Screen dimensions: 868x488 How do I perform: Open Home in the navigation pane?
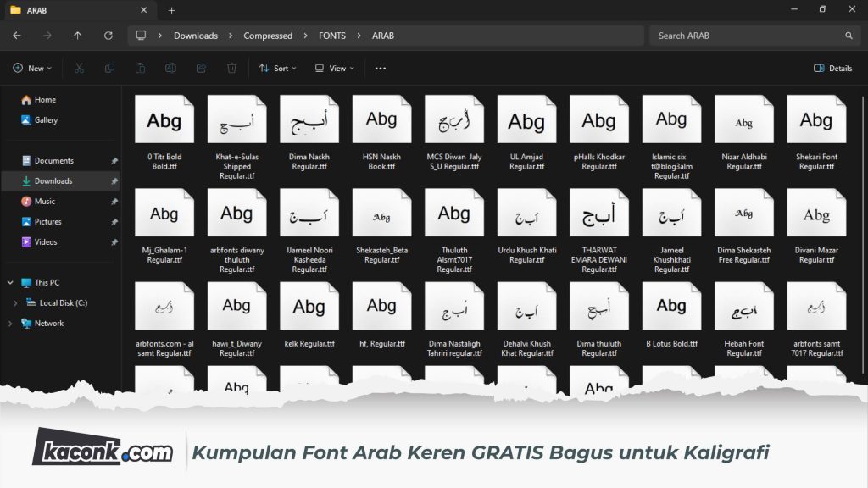tap(39, 100)
